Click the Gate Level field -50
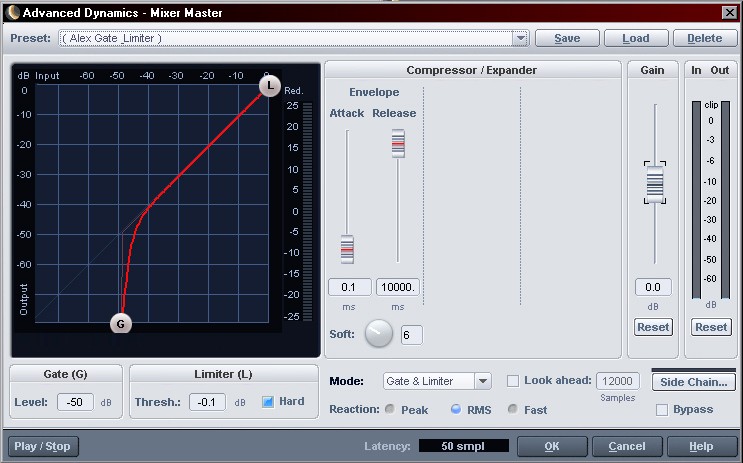Screen dimensions: 743x463 coord(75,402)
